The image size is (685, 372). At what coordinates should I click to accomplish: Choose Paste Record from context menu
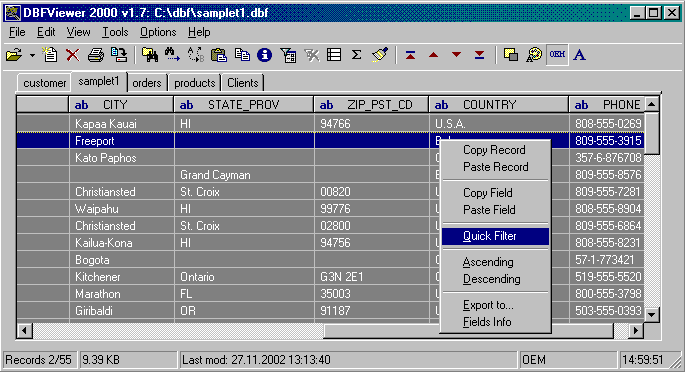point(495,167)
